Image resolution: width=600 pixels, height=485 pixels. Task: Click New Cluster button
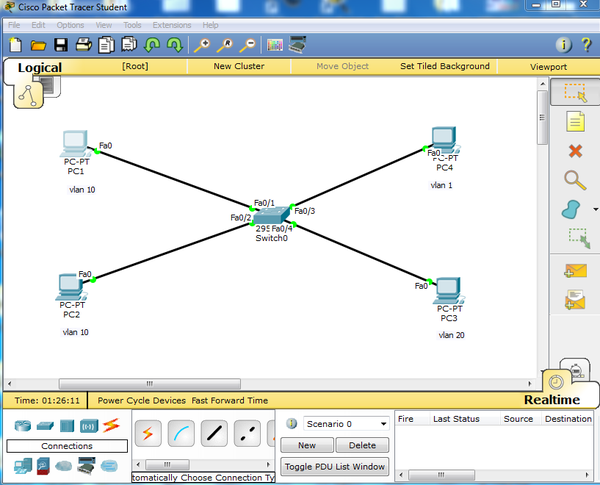pos(239,66)
